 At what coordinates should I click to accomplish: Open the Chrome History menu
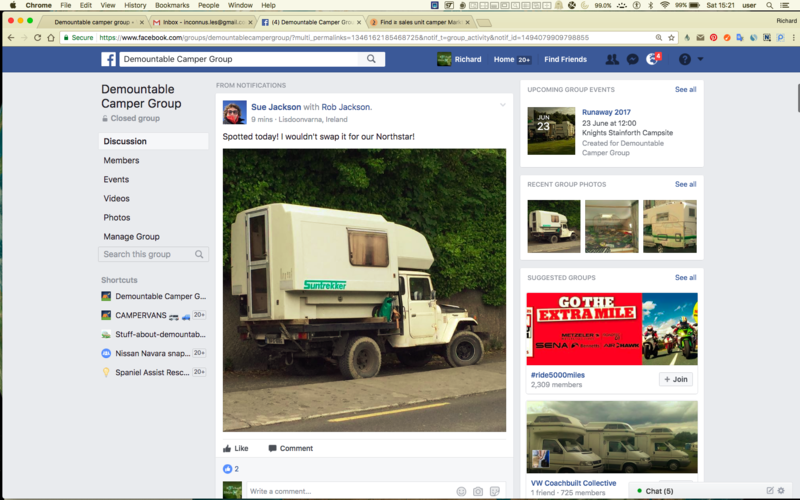[x=135, y=5]
